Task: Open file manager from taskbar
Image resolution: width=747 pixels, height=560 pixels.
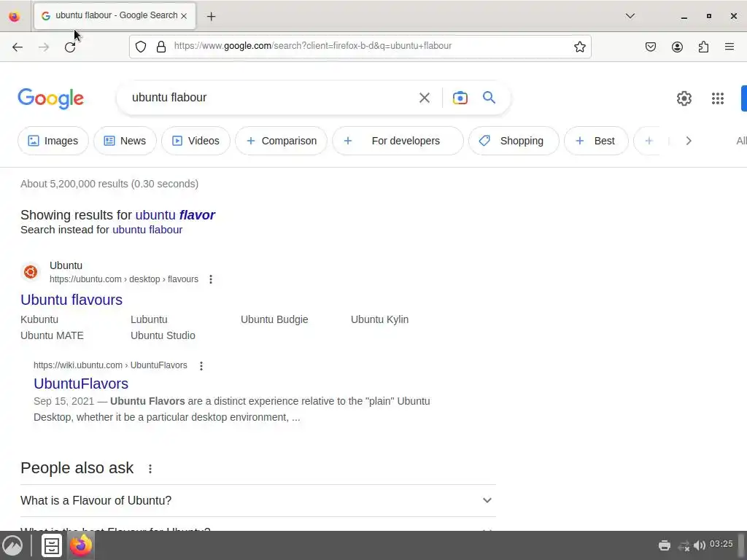Action: pos(52,545)
